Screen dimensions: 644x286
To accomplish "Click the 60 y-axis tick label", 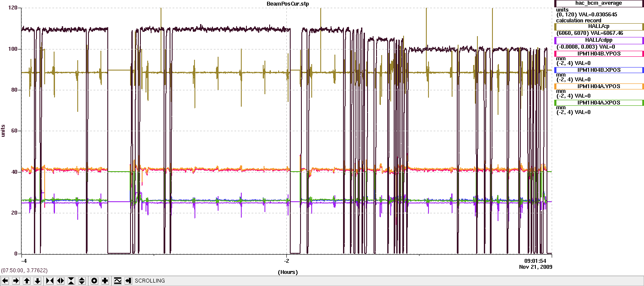I will click(x=14, y=131).
